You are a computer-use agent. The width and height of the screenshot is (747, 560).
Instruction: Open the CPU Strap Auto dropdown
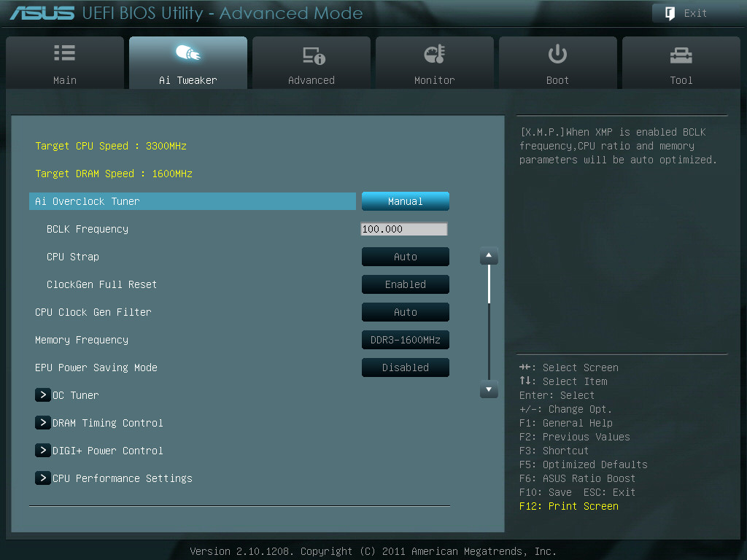(406, 257)
